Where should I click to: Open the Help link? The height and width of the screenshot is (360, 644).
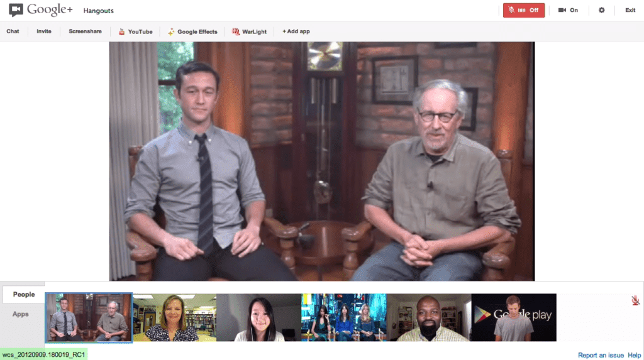pyautogui.click(x=634, y=355)
